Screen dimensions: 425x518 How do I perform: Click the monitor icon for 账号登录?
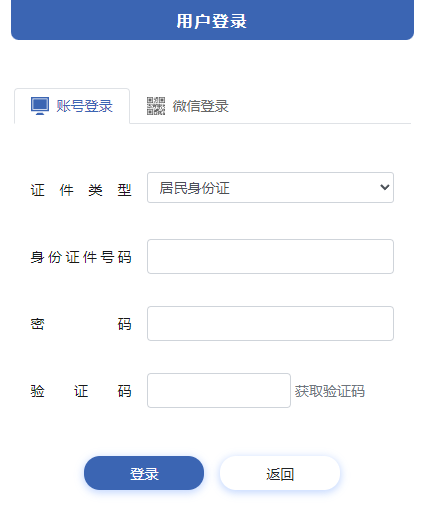(x=40, y=106)
